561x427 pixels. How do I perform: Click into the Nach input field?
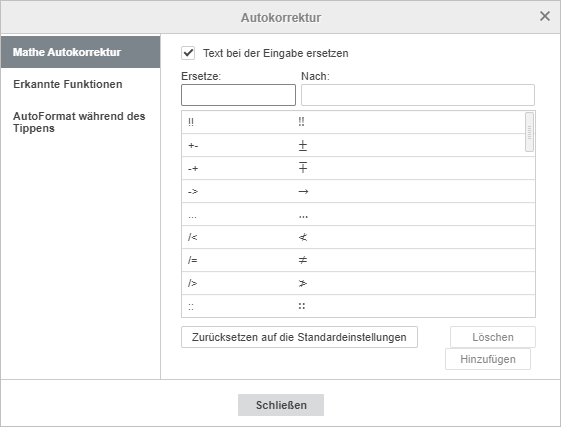coord(418,95)
